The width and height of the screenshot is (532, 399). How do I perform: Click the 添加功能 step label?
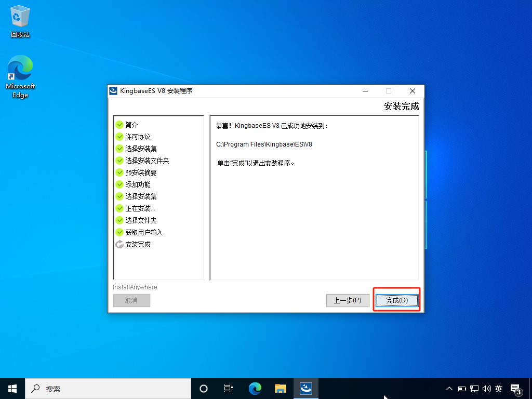point(138,184)
